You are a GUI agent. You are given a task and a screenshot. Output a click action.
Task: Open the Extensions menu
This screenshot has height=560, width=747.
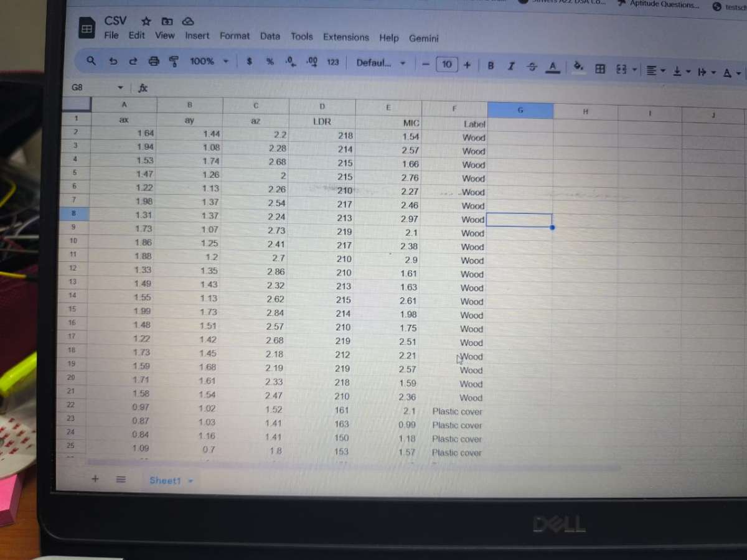point(345,37)
